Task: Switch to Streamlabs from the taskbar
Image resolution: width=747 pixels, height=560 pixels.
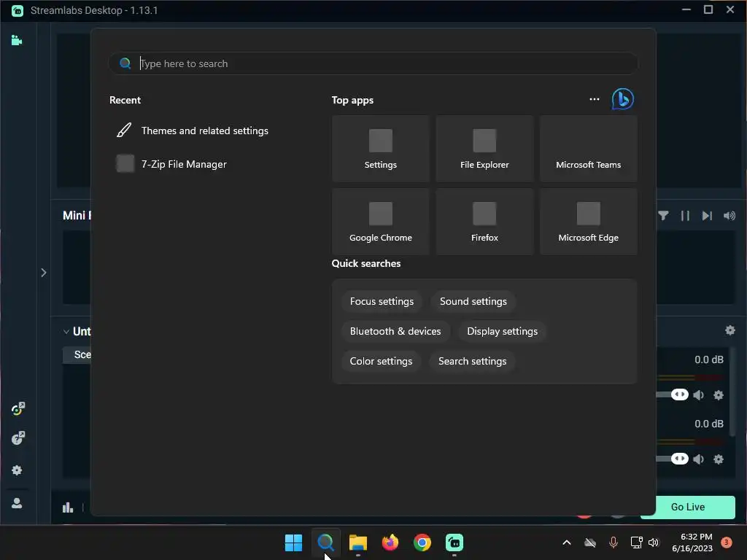Action: coord(454,542)
